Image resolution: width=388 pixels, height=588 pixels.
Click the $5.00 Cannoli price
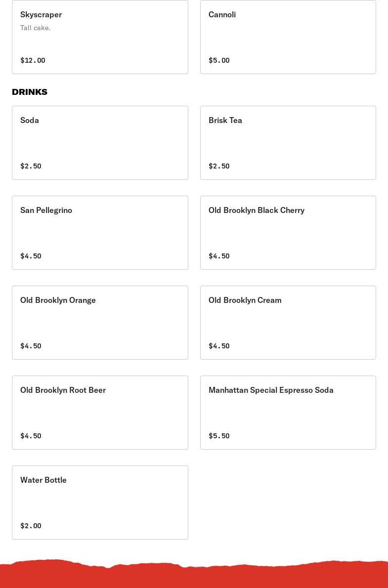219,60
